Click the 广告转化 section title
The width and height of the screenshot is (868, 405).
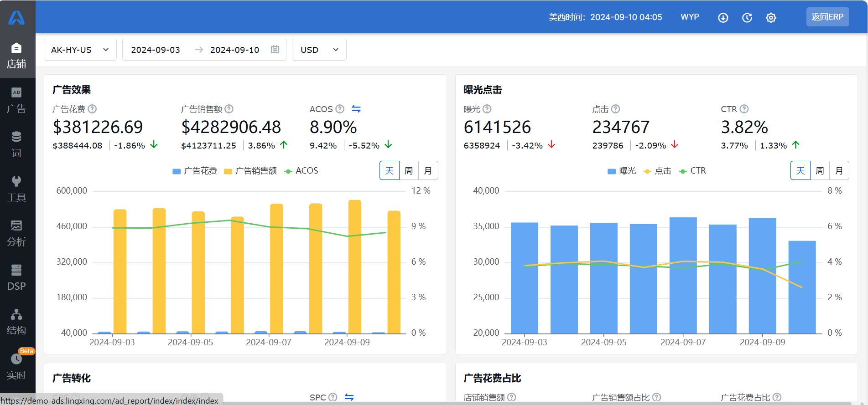(x=72, y=378)
